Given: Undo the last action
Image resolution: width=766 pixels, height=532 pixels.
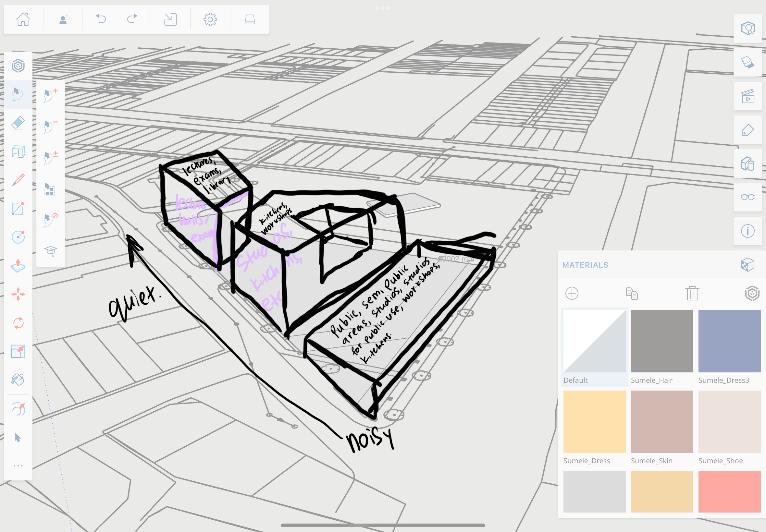Looking at the screenshot, I should (101, 20).
